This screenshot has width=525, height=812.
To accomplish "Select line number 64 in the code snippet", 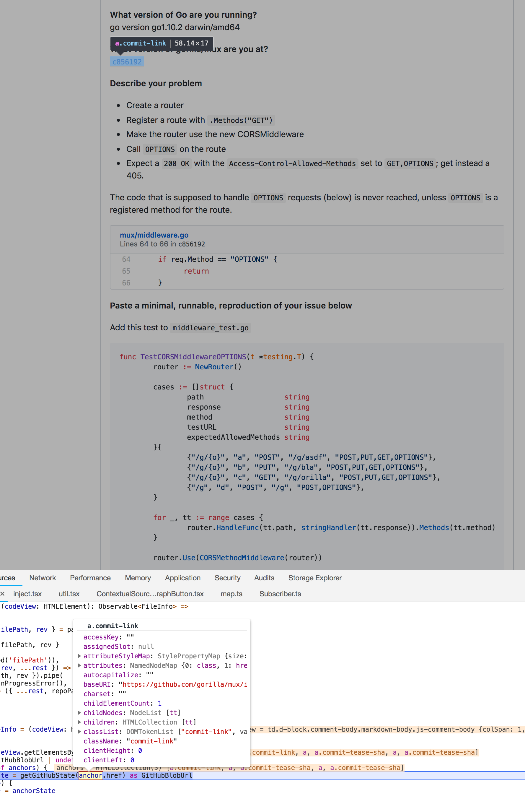I will [126, 259].
